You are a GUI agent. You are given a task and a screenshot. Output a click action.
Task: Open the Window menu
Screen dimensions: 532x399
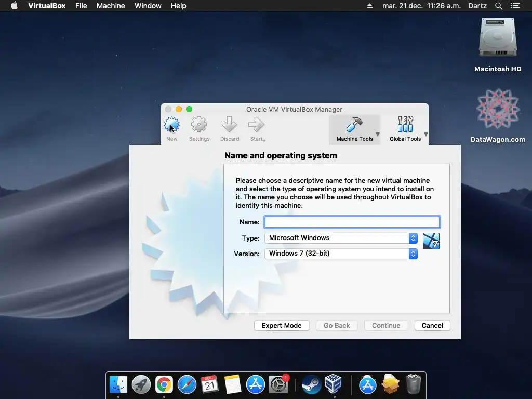click(x=148, y=6)
